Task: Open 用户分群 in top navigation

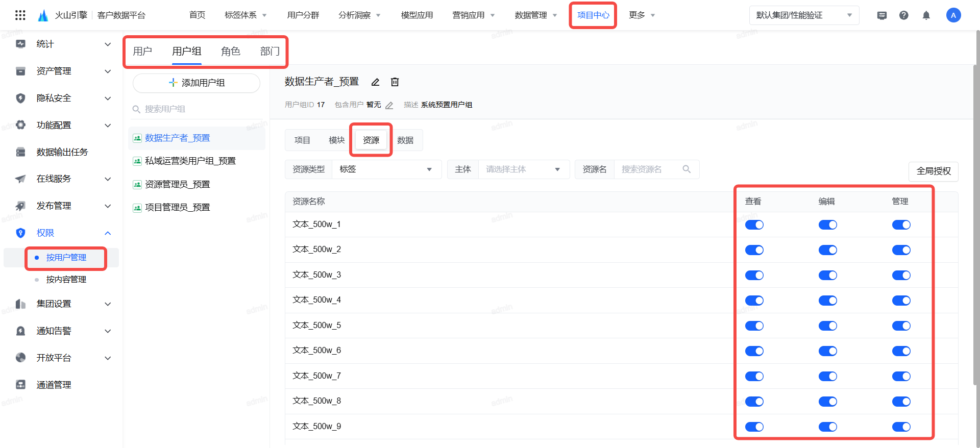Action: [x=303, y=15]
